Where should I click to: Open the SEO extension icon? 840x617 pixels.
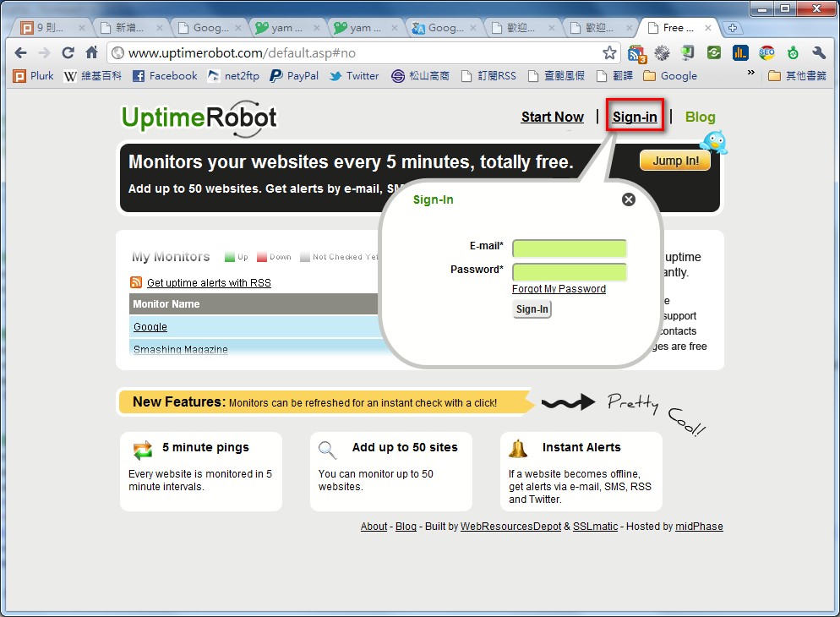point(766,52)
